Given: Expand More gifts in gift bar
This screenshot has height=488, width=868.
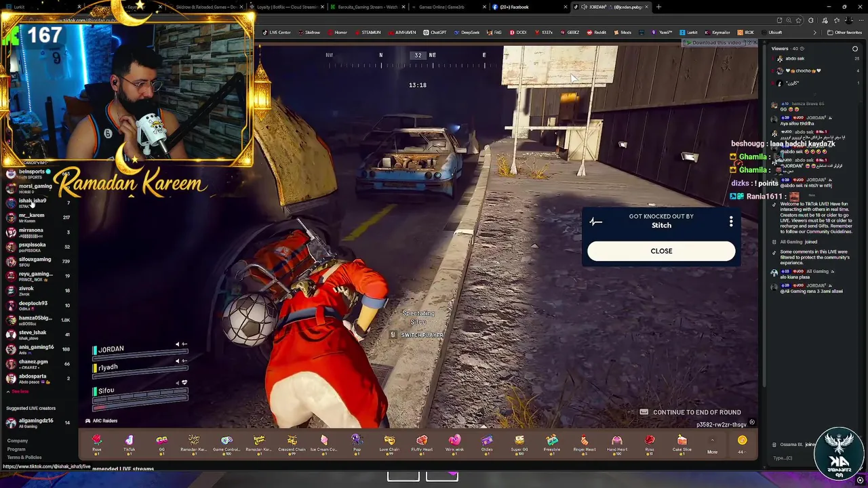Looking at the screenshot, I should click(x=712, y=445).
